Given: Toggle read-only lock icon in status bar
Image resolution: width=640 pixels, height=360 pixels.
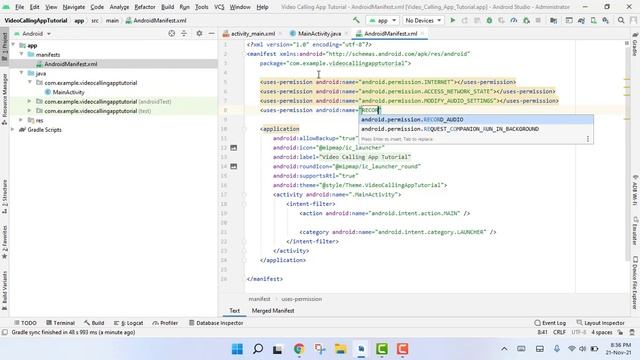Looking at the screenshot, I should [x=620, y=333].
